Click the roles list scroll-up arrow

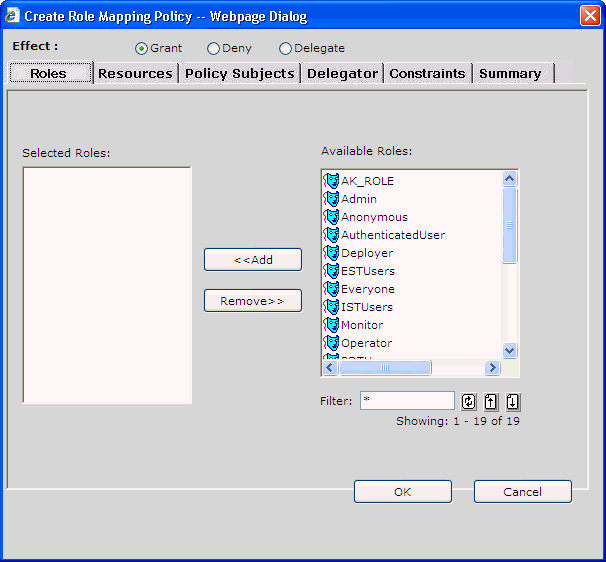pos(509,179)
